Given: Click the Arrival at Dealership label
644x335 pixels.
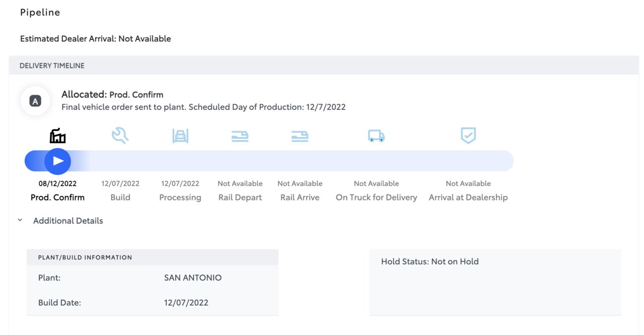Looking at the screenshot, I should 468,197.
